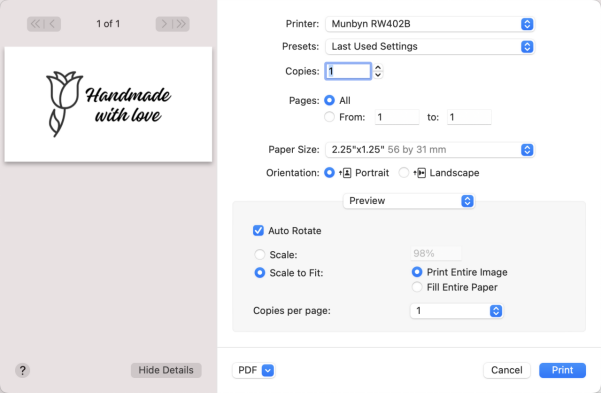Screen dimensions: 601x393
Task: Choose Landscape orientation radio button
Action: click(404, 173)
